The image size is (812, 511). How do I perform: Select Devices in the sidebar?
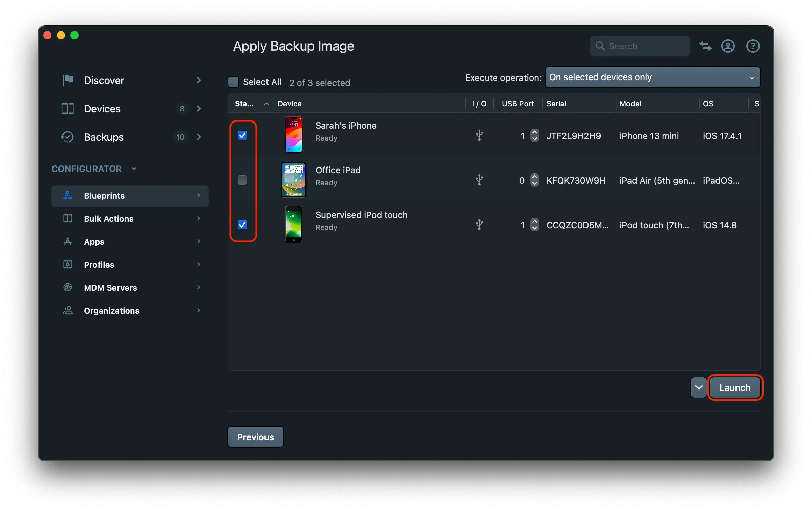(x=102, y=109)
